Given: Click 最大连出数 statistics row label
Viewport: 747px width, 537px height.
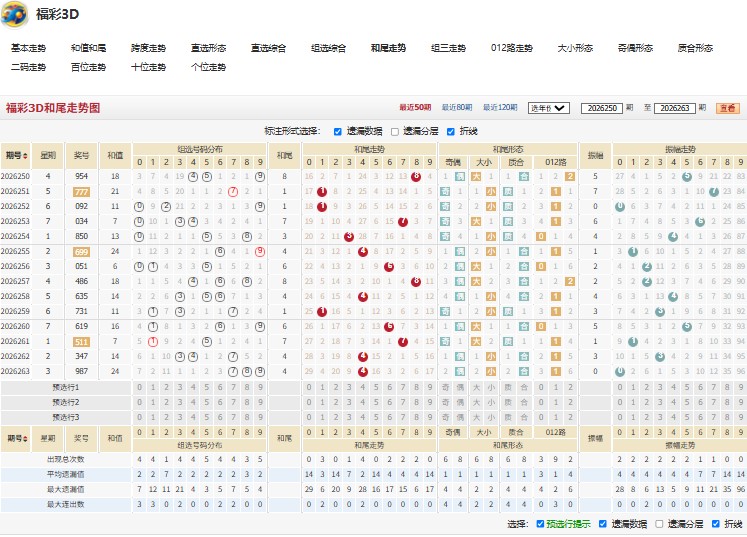Looking at the screenshot, I should click(66, 505).
